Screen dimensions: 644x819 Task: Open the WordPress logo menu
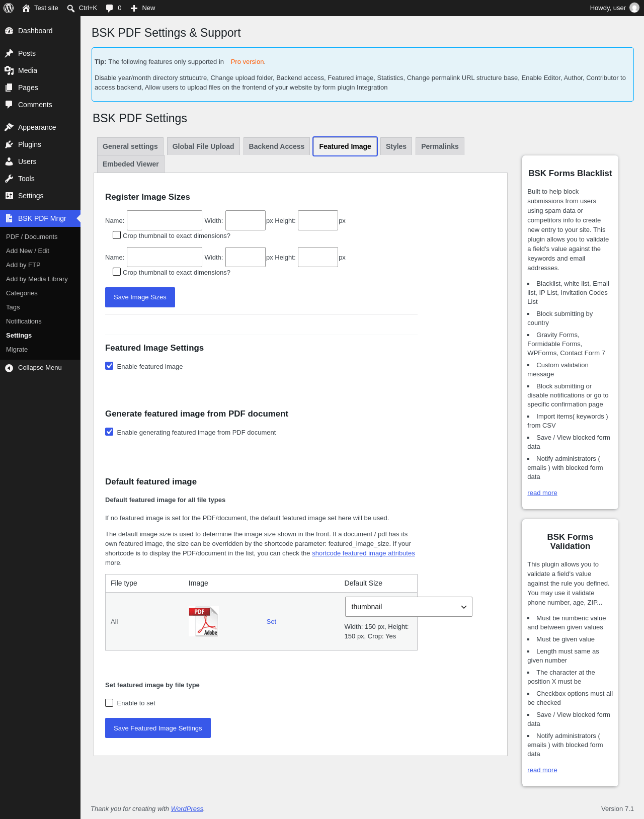(x=9, y=8)
